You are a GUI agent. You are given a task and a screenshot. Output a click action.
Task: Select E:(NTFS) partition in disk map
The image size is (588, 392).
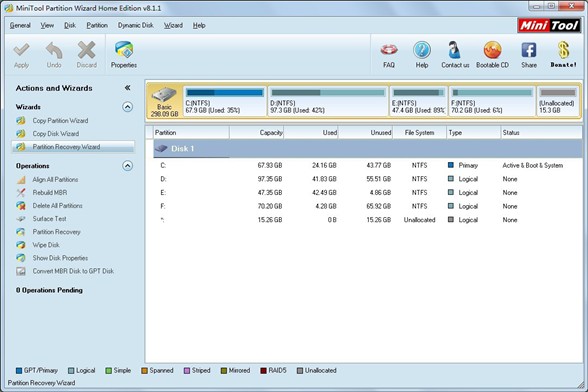(x=418, y=101)
